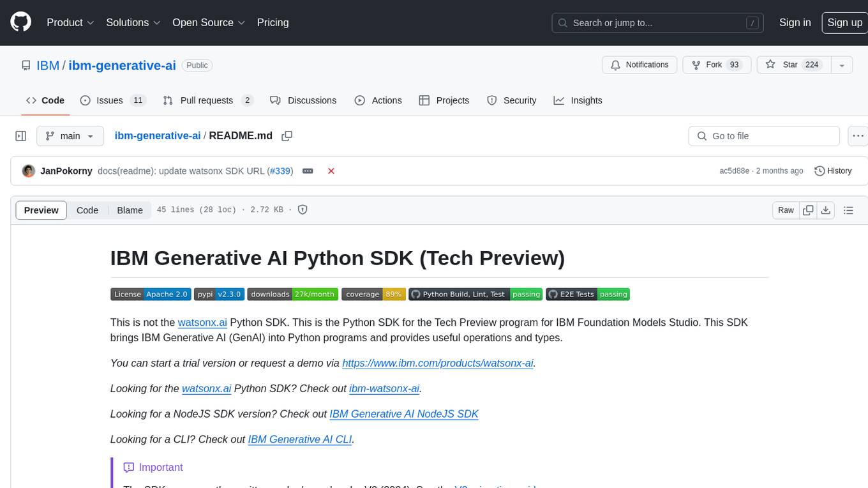
Task: Select the Preview view
Action: (x=41, y=210)
